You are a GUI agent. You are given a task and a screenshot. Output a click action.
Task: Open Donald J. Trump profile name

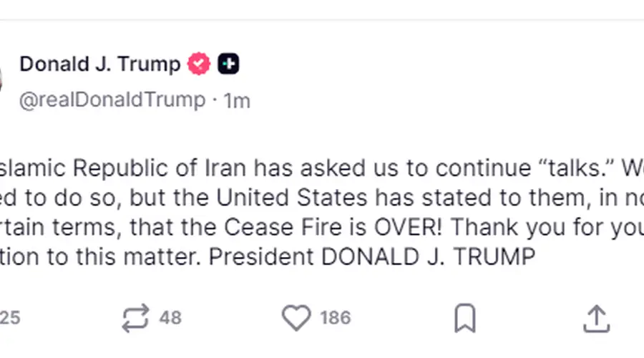pyautogui.click(x=99, y=64)
